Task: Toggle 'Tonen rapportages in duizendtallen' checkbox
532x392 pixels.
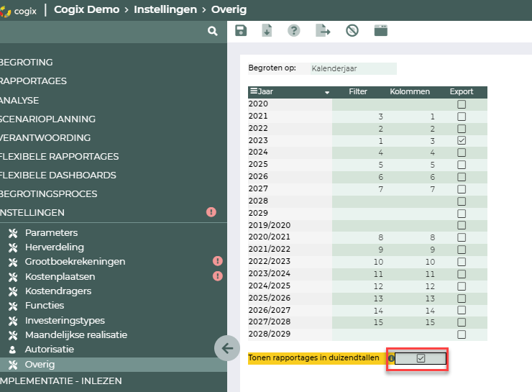Action: (x=421, y=357)
